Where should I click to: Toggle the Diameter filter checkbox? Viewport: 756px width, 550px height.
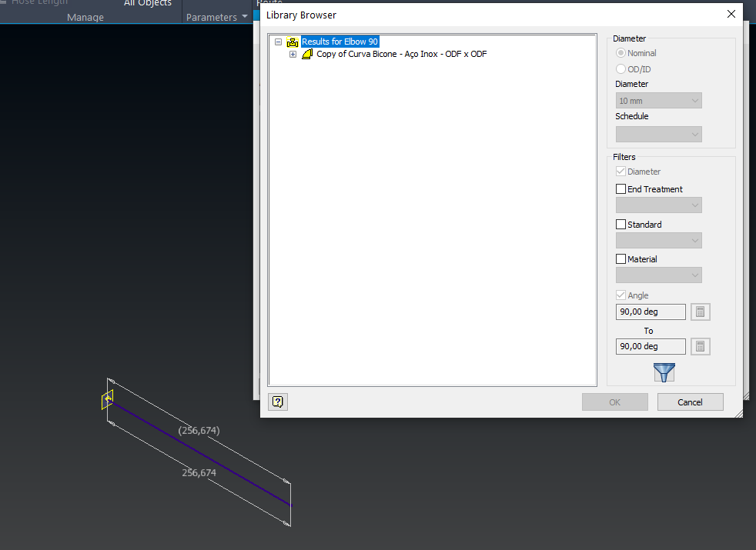coord(621,172)
